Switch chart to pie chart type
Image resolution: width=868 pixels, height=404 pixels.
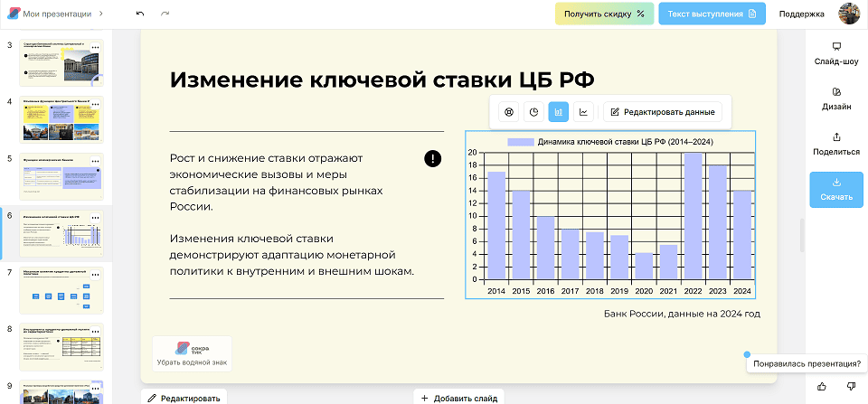533,112
